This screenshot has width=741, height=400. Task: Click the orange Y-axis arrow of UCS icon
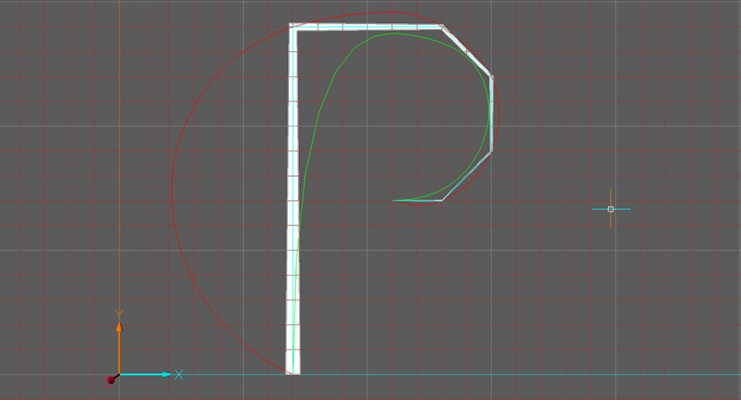pos(119,348)
